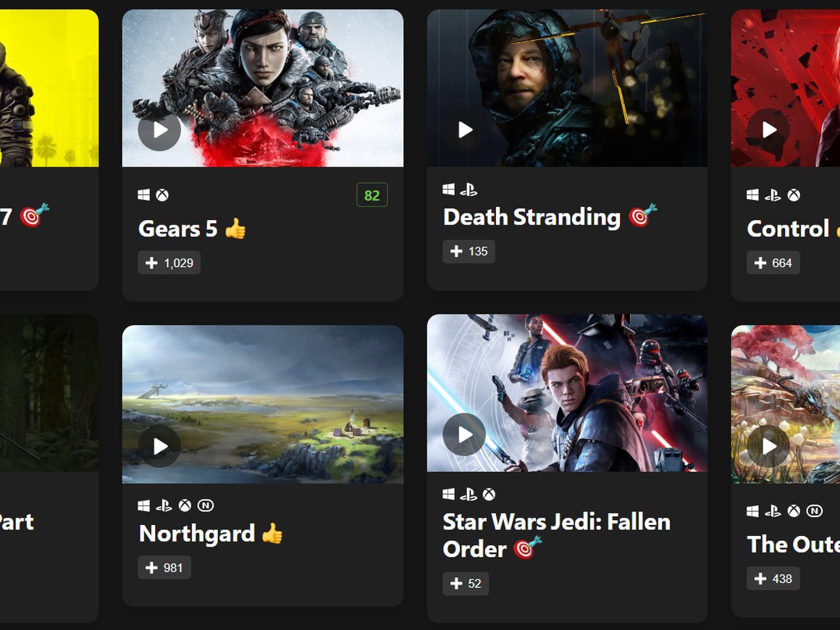
Task: Click the Nintendo Switch icon on Northgard card
Action: (206, 505)
